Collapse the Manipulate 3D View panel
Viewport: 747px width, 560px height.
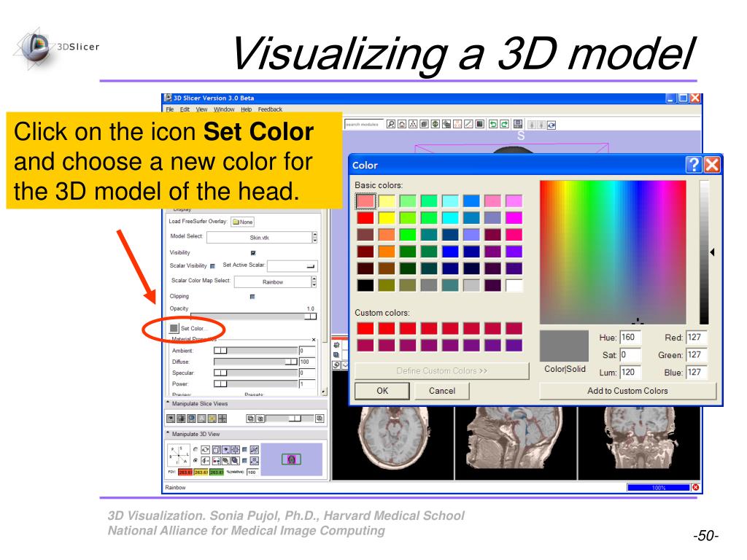tap(168, 433)
